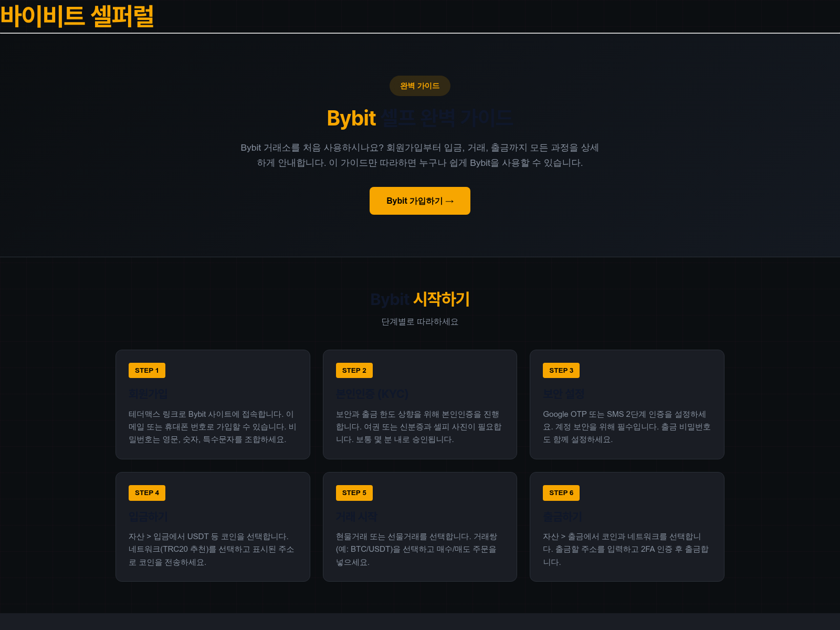
Task: Click the STEP 3 badge
Action: [561, 370]
